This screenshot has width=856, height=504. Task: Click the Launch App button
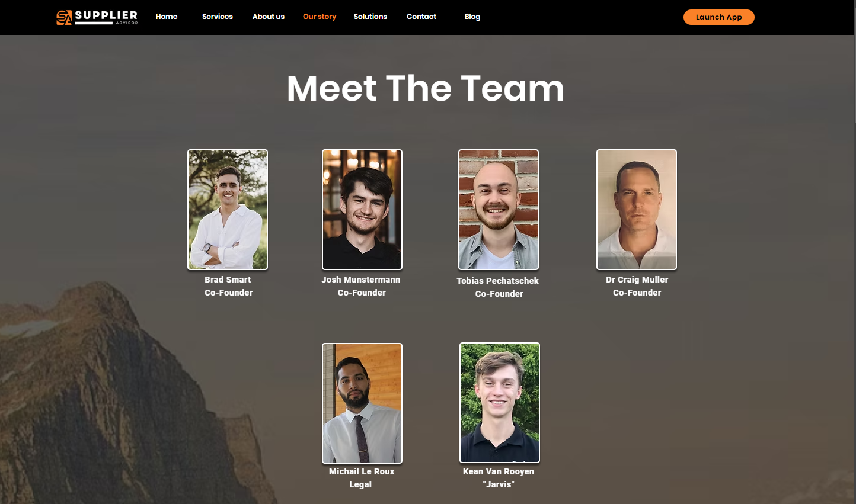pyautogui.click(x=719, y=17)
